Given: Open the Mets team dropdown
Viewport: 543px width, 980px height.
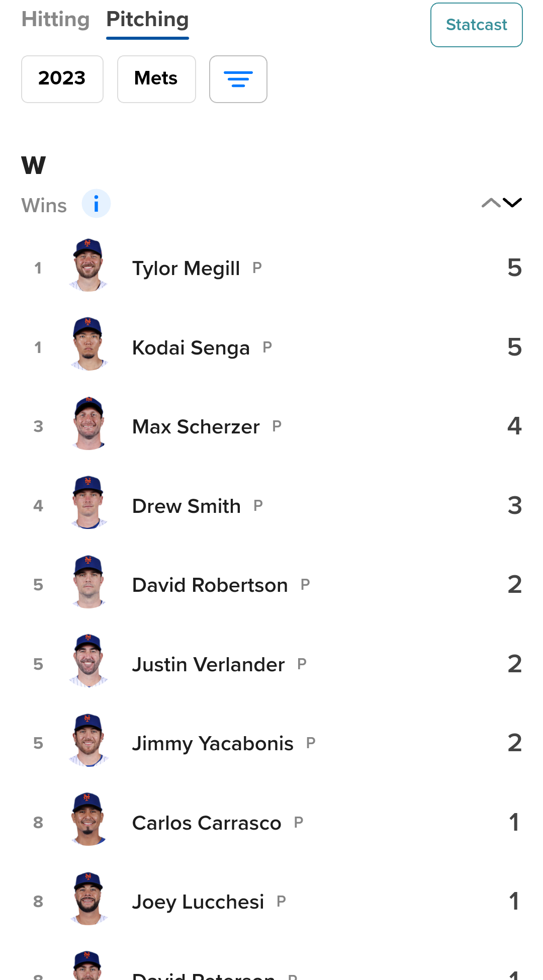Looking at the screenshot, I should click(156, 79).
